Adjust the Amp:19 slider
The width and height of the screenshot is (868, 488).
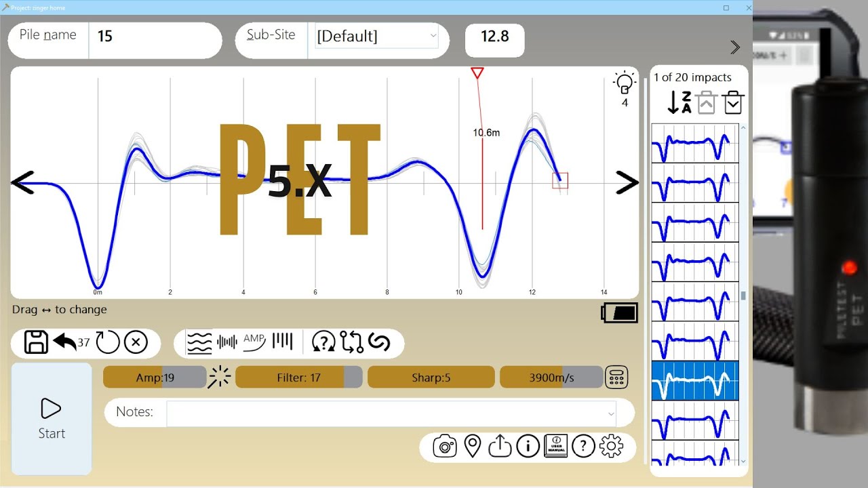(155, 377)
